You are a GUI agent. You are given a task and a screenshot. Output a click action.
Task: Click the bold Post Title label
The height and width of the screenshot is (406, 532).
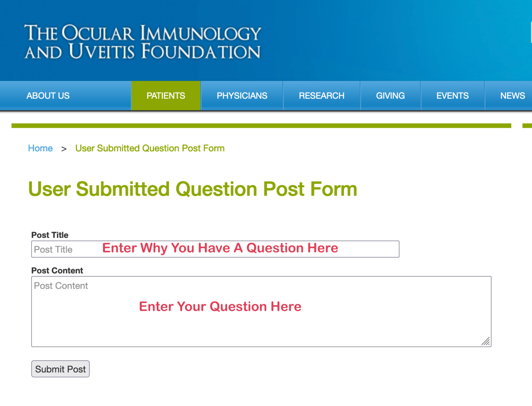[x=50, y=235]
